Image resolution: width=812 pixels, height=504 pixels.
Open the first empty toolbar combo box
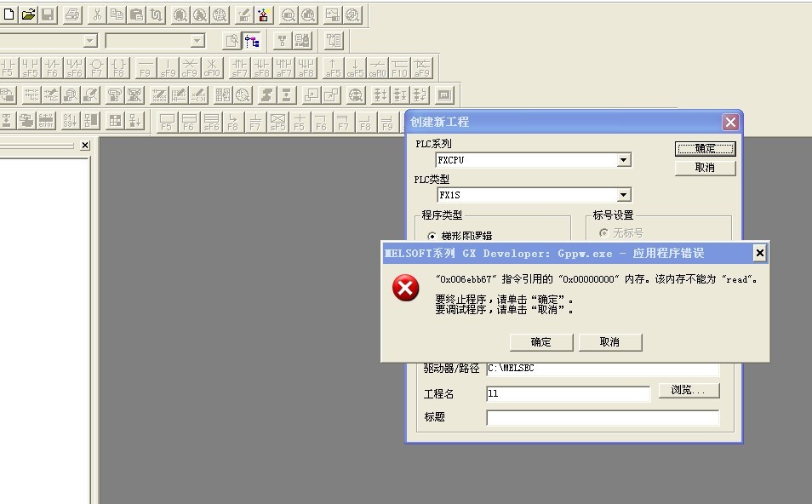tap(90, 41)
